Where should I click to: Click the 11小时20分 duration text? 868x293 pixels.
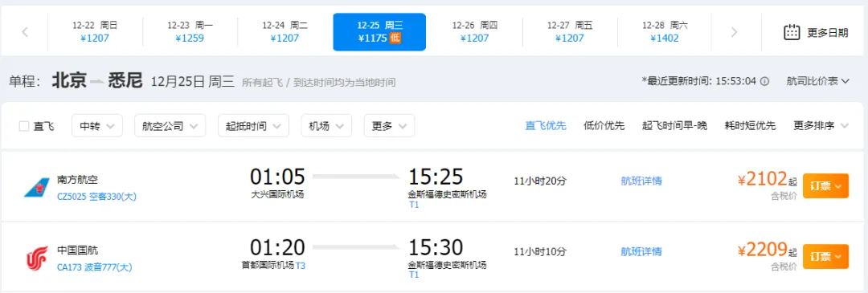[x=540, y=181]
